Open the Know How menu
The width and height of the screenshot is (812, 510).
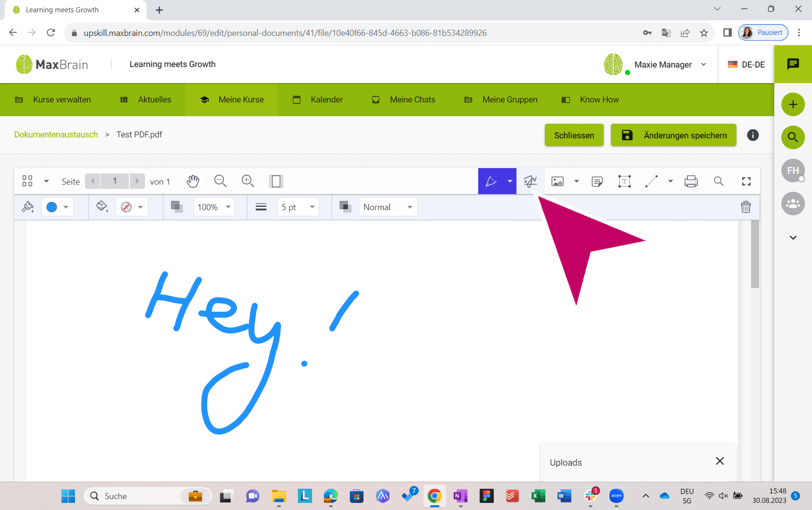(590, 100)
